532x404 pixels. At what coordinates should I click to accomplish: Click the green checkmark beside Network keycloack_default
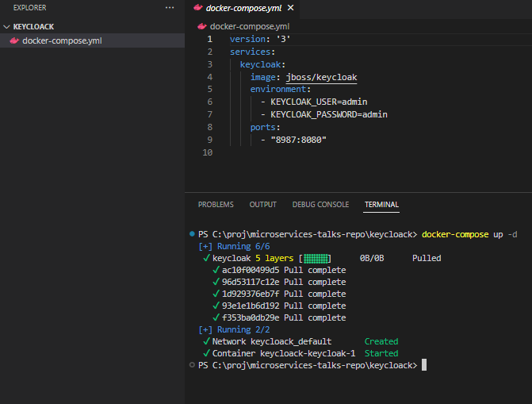(x=206, y=341)
